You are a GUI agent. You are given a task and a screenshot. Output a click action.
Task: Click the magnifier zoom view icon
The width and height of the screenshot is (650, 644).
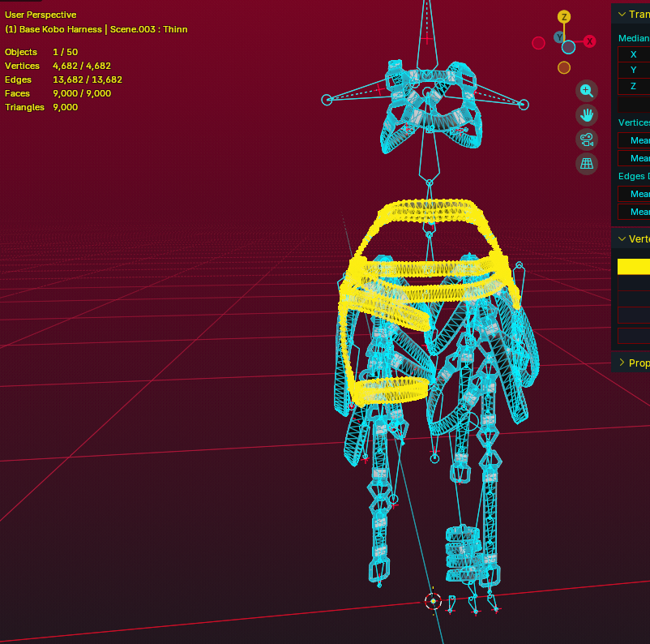[x=587, y=91]
